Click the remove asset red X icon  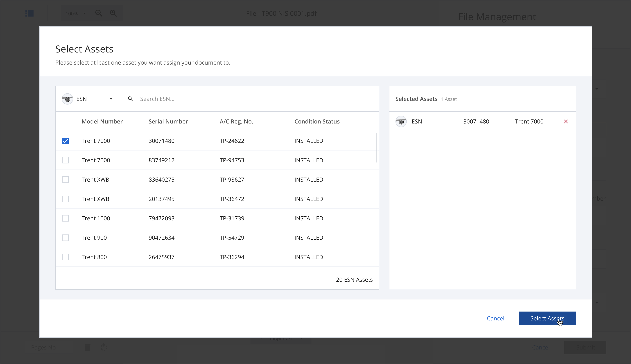[566, 121]
